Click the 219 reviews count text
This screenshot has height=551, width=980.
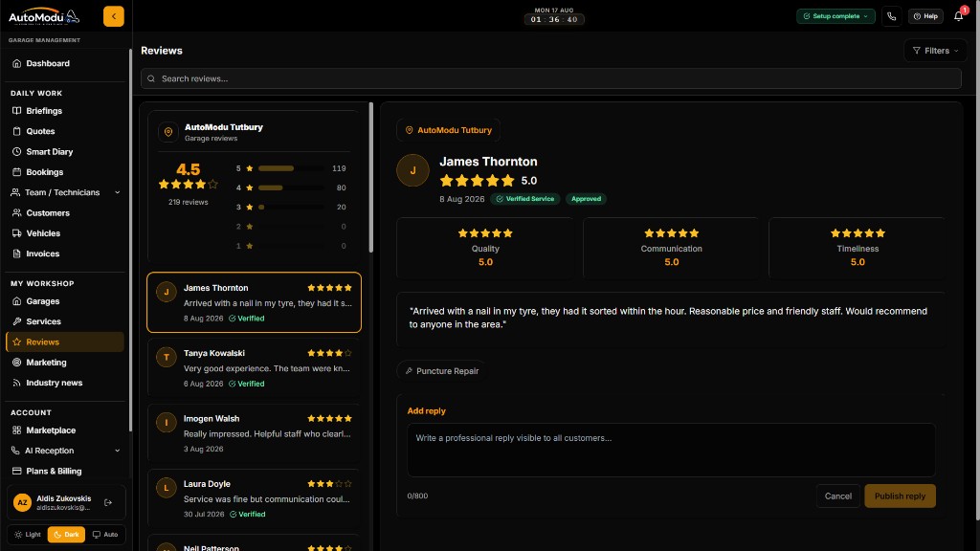(189, 203)
